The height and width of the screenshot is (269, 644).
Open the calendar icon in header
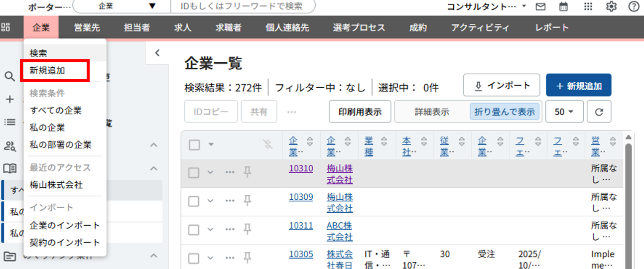click(x=564, y=6)
